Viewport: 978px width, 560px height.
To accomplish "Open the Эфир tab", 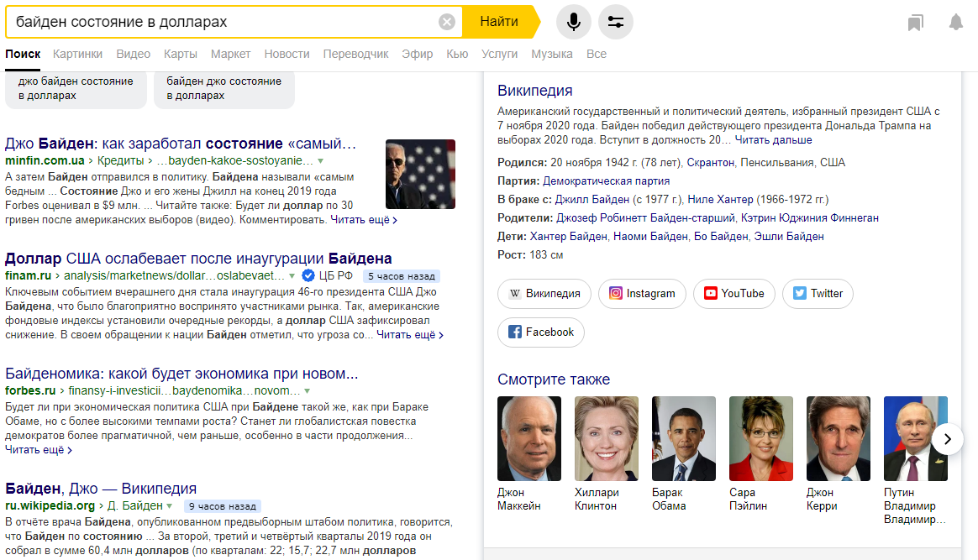I will pyautogui.click(x=417, y=55).
